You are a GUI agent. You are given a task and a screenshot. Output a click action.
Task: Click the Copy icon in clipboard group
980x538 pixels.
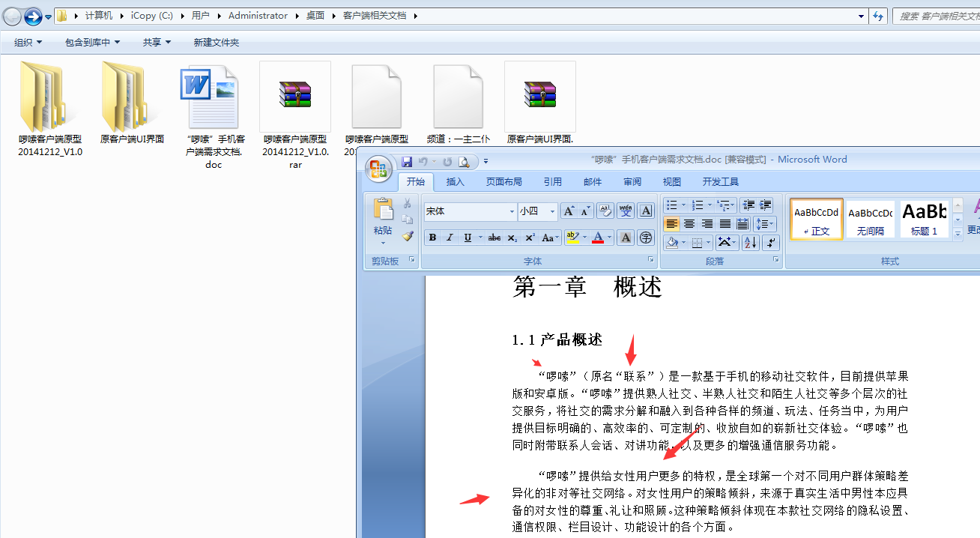coord(408,220)
